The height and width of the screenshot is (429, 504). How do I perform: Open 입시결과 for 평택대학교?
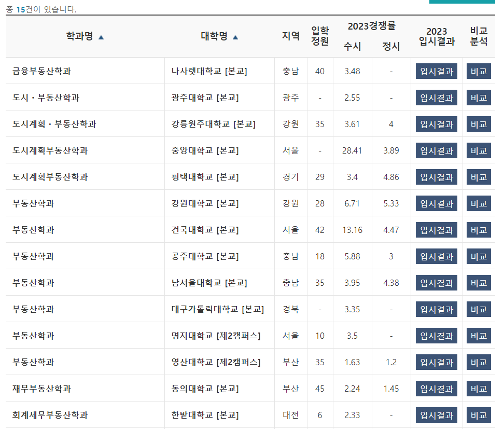(437, 177)
